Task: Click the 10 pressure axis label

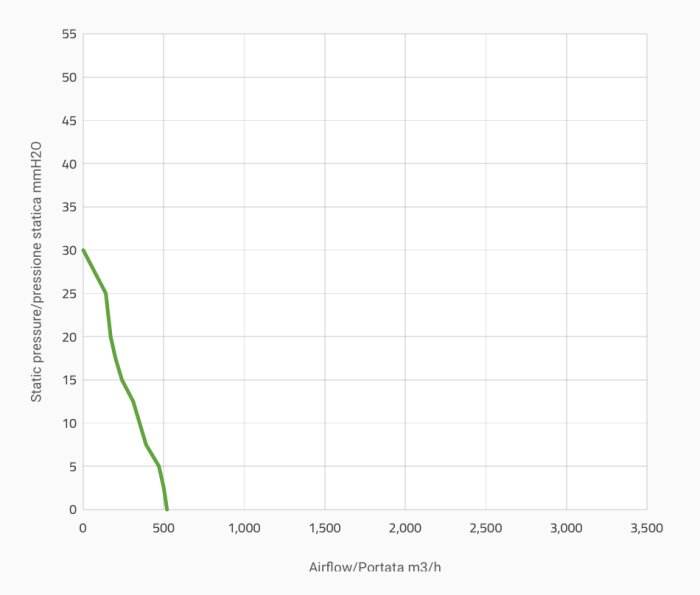Action: (x=69, y=423)
